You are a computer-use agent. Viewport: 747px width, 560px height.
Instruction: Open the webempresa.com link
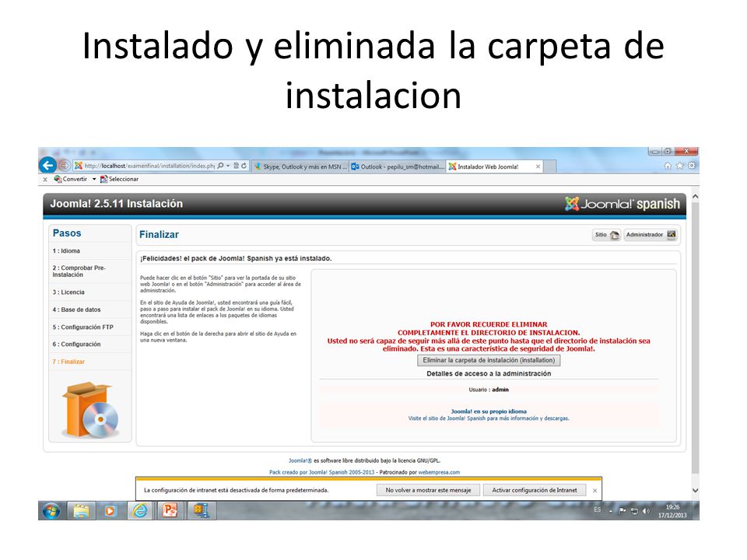[x=439, y=472]
